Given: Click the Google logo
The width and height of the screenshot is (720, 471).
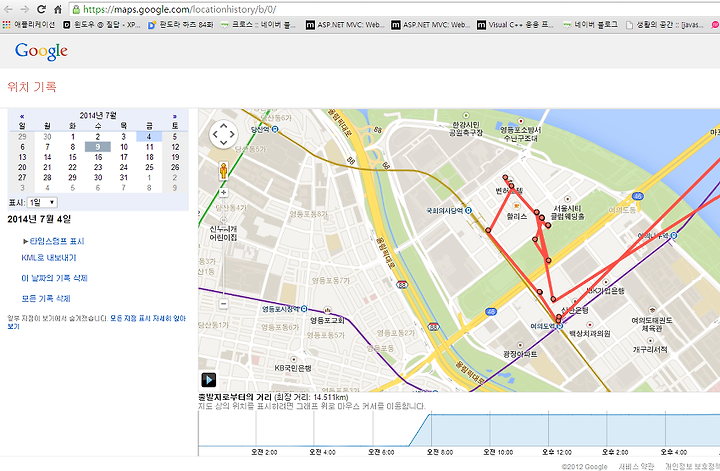Looking at the screenshot, I should point(41,51).
